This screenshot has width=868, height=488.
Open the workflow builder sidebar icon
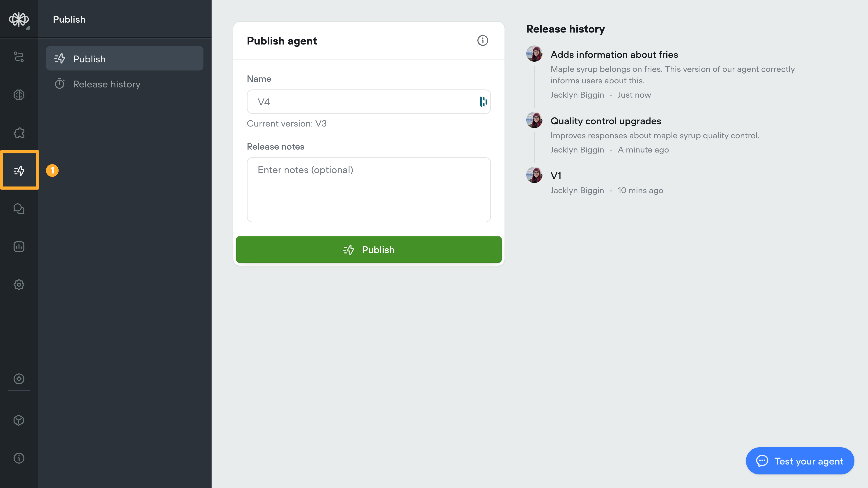pos(19,57)
